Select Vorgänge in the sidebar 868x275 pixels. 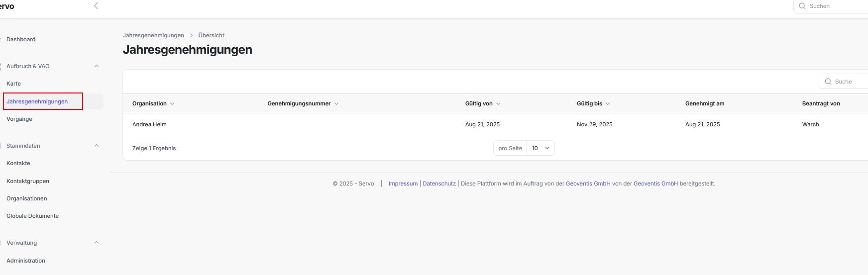(19, 119)
